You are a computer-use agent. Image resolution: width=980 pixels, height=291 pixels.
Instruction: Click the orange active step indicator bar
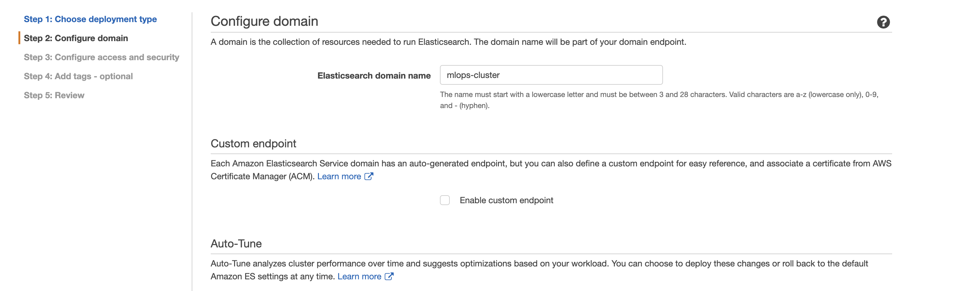[19, 38]
